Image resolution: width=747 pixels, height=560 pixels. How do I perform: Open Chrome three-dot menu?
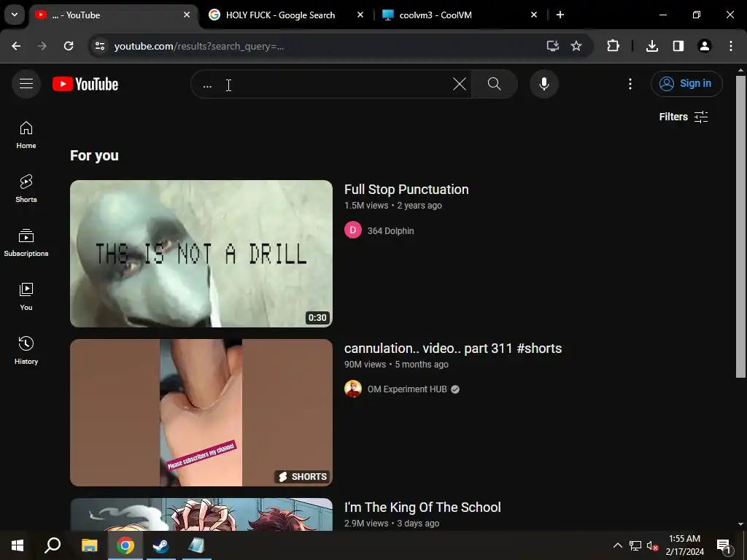tap(731, 46)
